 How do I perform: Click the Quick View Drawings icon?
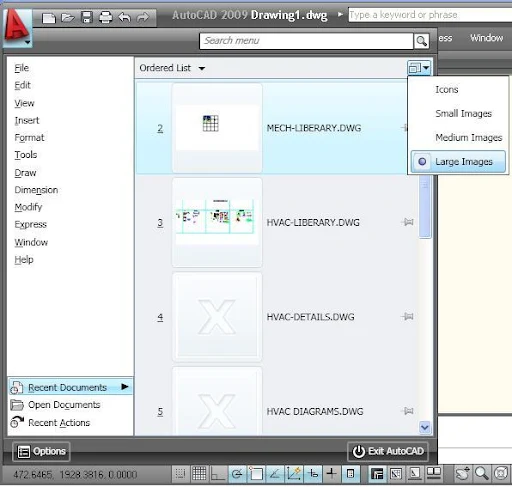coord(434,473)
